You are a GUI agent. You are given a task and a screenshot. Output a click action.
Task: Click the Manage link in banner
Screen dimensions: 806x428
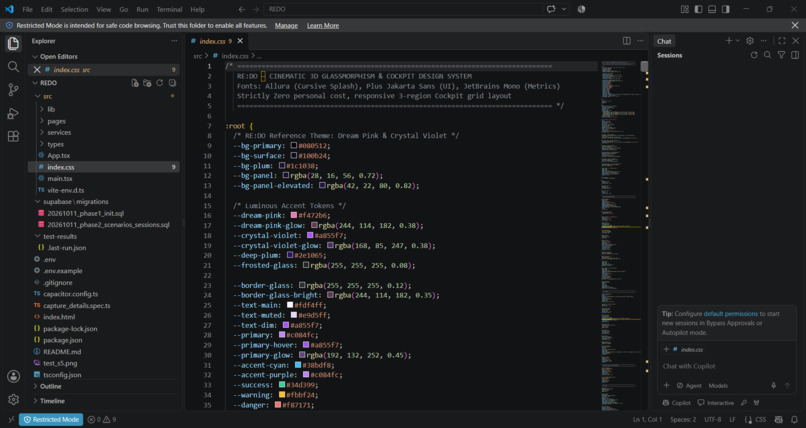point(286,26)
